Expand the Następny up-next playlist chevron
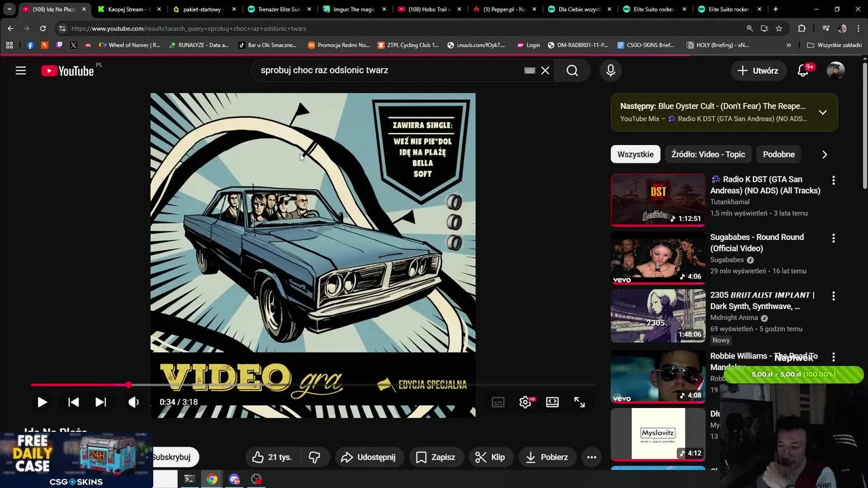Image resolution: width=868 pixels, height=488 pixels. [823, 113]
